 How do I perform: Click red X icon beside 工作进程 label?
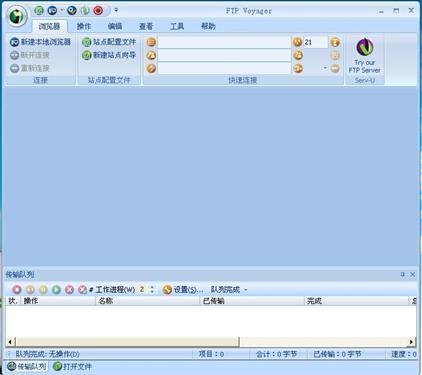point(82,289)
